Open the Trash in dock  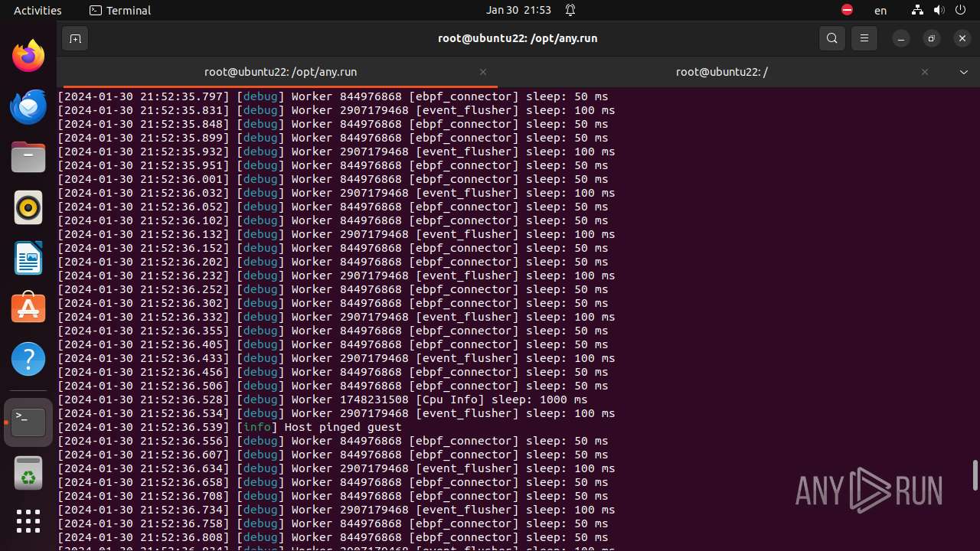[28, 472]
